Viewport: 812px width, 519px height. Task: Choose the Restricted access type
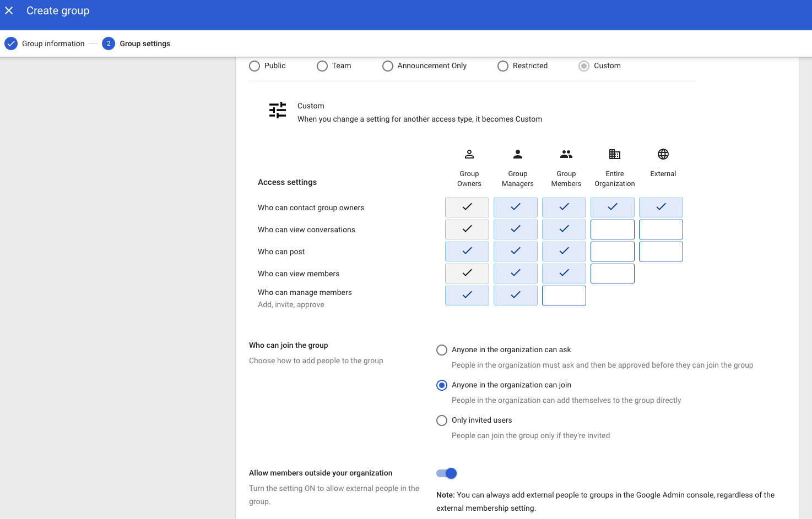503,66
